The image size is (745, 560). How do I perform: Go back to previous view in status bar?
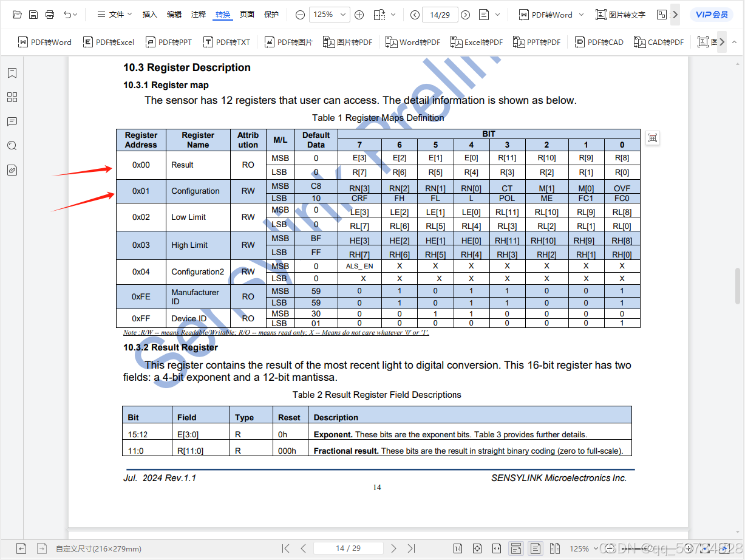[x=21, y=548]
